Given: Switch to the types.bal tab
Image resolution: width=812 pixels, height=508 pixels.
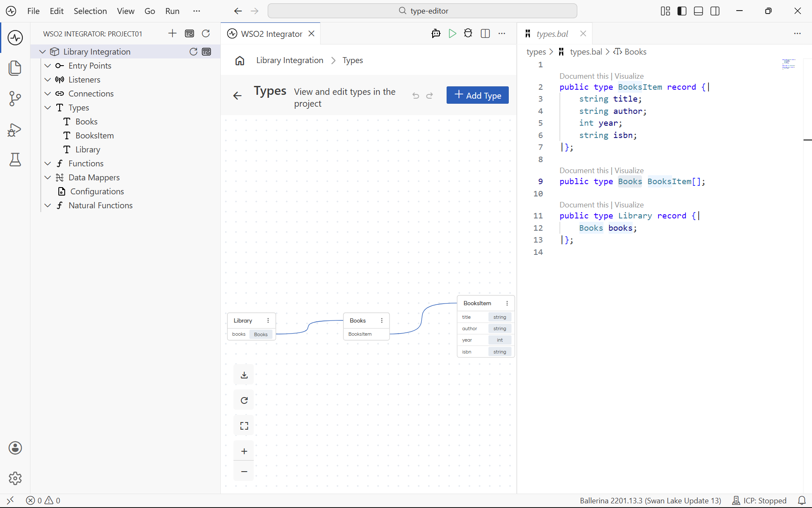Looking at the screenshot, I should pos(552,34).
